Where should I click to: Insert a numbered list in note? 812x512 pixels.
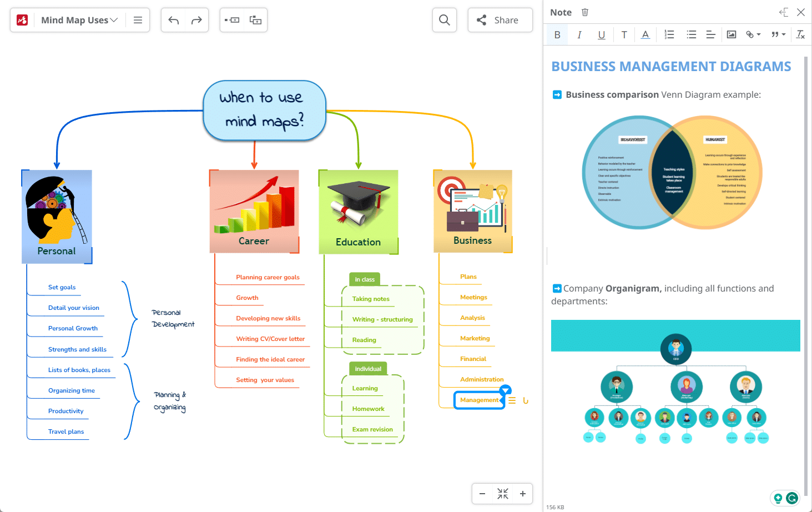pyautogui.click(x=669, y=35)
